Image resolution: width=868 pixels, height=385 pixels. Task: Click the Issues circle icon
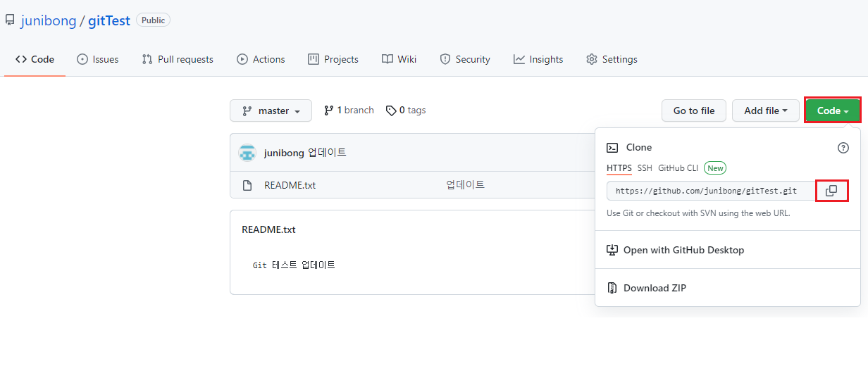(x=82, y=59)
